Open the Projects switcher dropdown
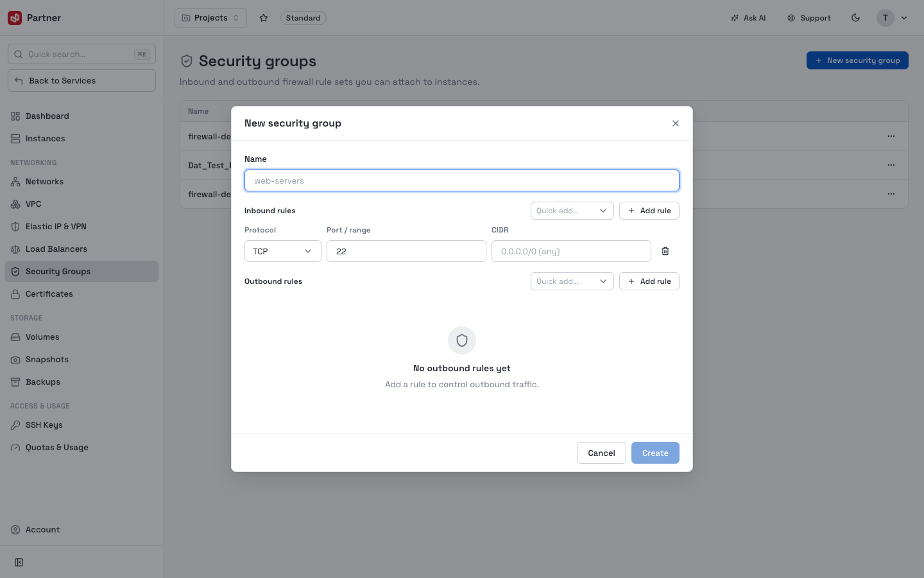 pyautogui.click(x=210, y=18)
